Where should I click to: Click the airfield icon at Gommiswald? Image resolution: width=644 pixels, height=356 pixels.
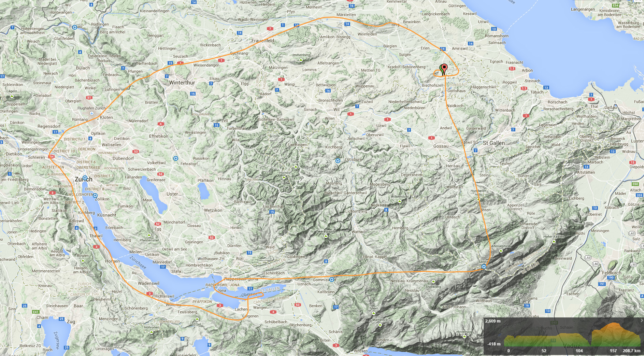[x=331, y=280]
